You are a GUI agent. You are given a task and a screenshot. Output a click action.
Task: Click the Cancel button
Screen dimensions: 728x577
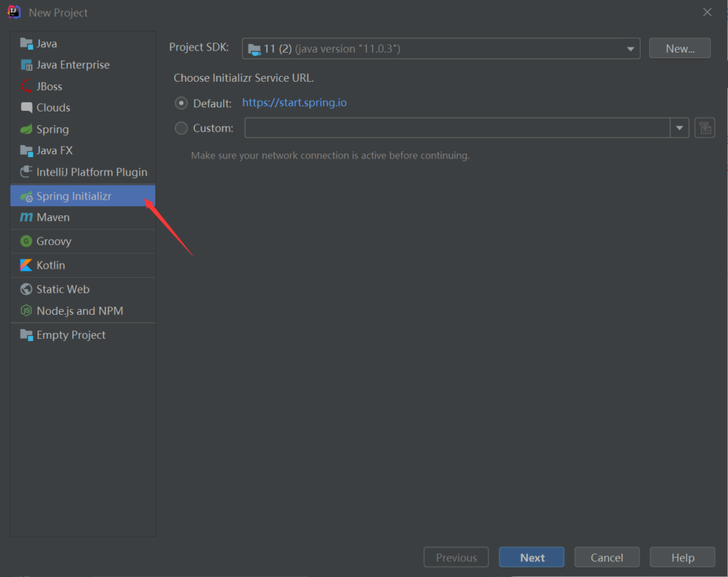607,557
